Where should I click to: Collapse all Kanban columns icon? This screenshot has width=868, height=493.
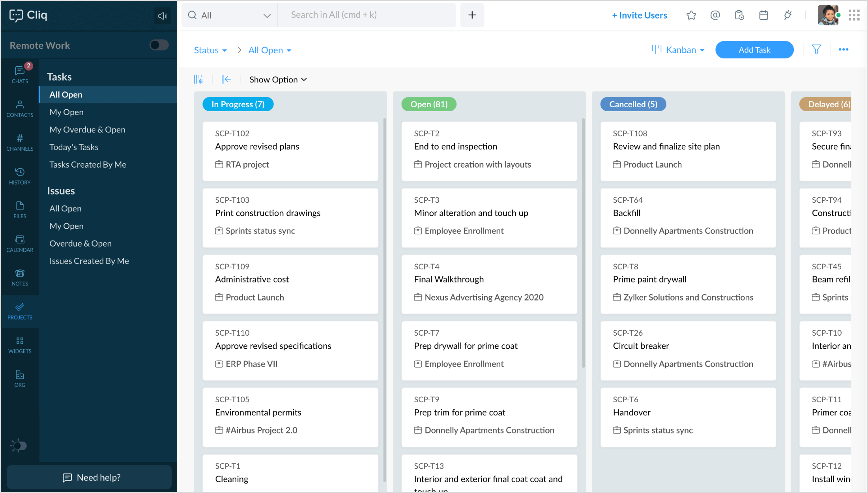(x=226, y=79)
